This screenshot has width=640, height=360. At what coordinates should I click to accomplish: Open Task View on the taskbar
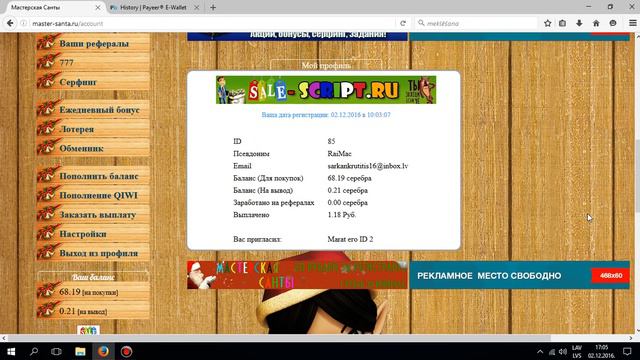coord(56,351)
